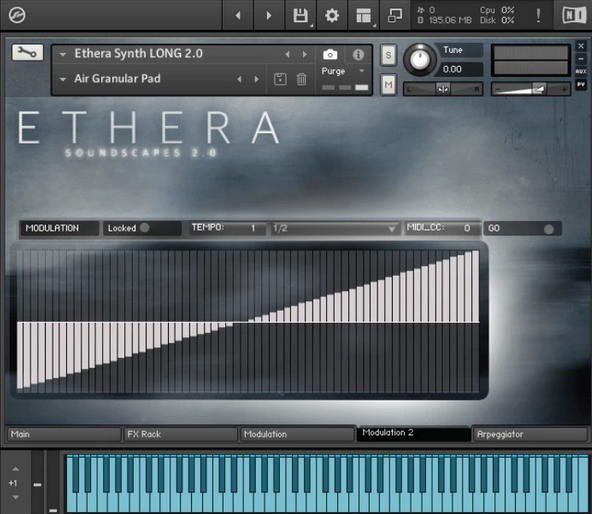Toggle the GO switch
This screenshot has height=514, width=592.
point(549,229)
